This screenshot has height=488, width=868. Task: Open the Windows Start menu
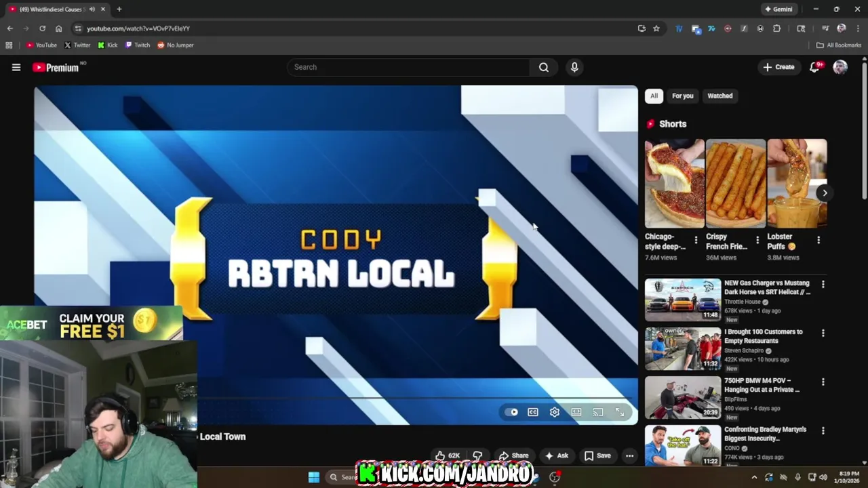pyautogui.click(x=314, y=477)
